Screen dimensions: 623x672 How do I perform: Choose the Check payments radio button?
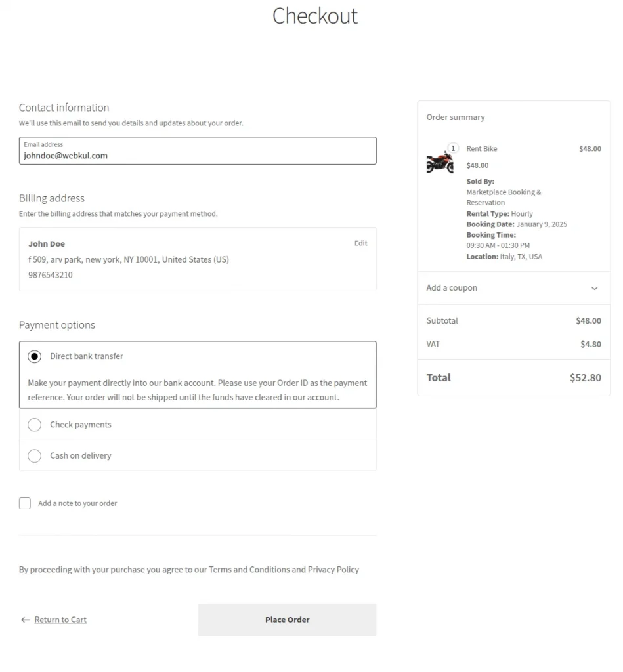pyautogui.click(x=35, y=425)
